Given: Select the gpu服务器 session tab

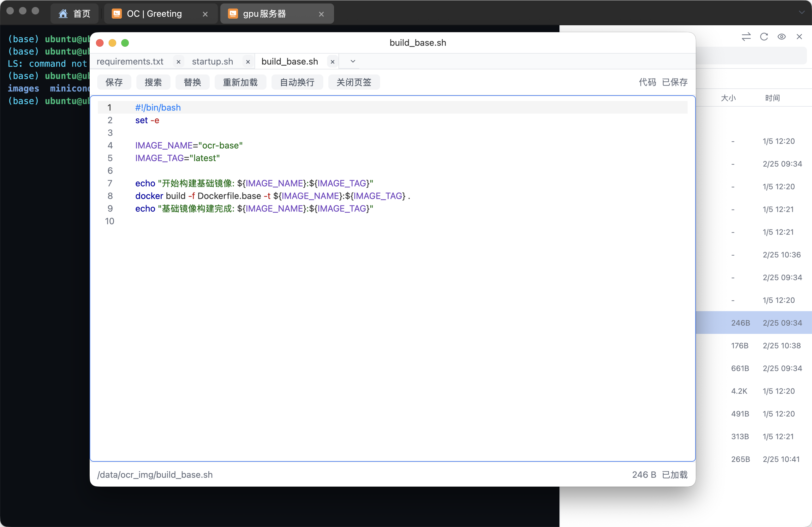Looking at the screenshot, I should [x=277, y=14].
